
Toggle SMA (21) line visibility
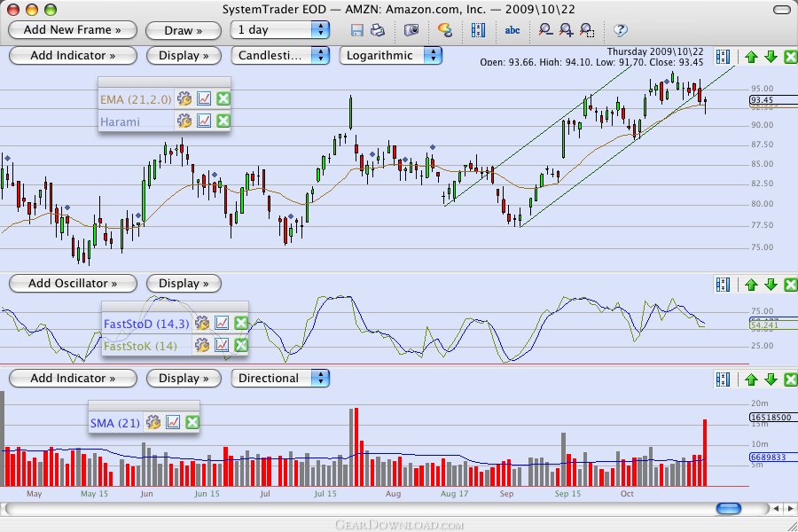click(173, 422)
